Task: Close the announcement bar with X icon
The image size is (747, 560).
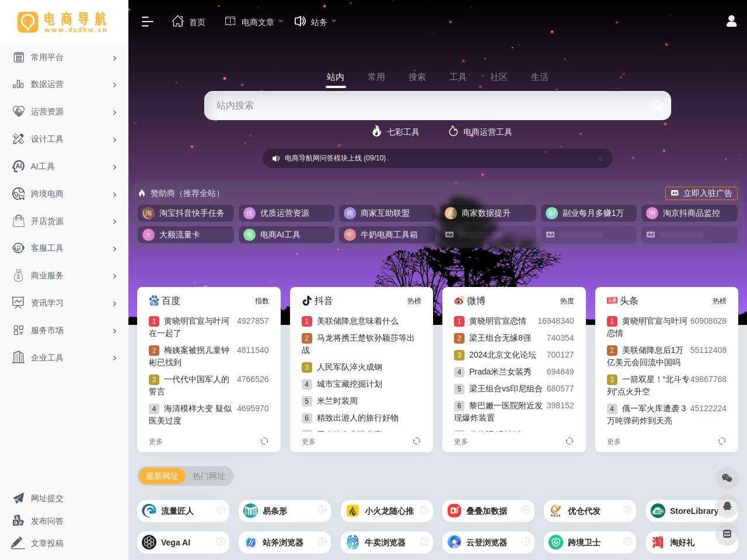Action: point(600,158)
